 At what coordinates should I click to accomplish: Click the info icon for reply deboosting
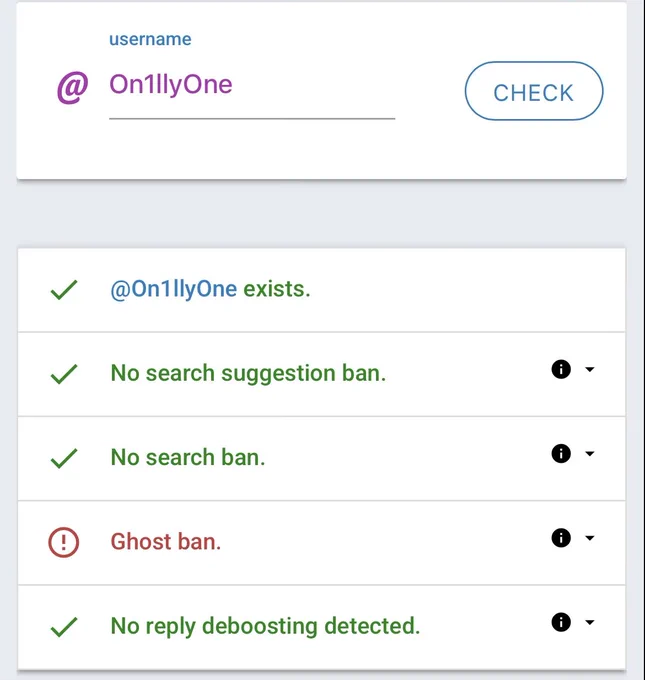(x=561, y=622)
